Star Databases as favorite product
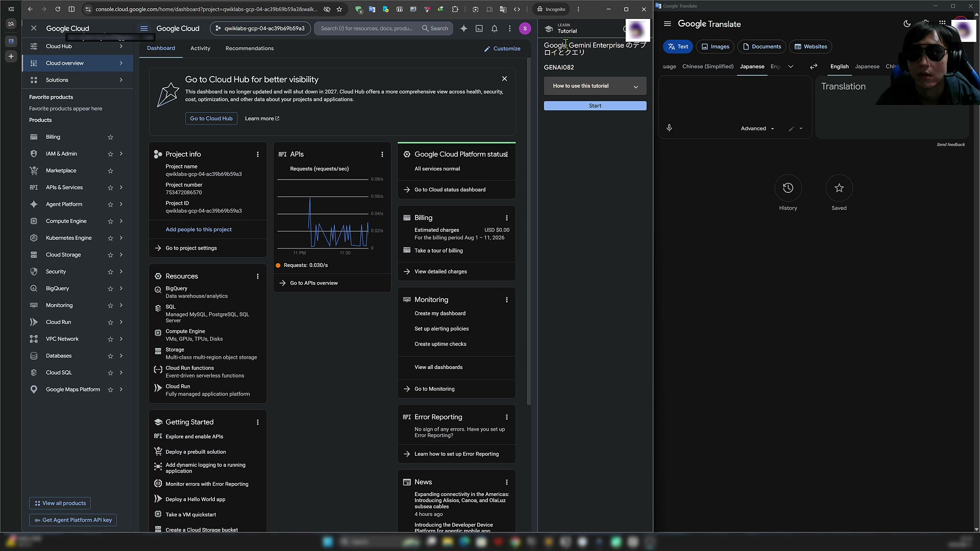The width and height of the screenshot is (980, 551). (110, 356)
